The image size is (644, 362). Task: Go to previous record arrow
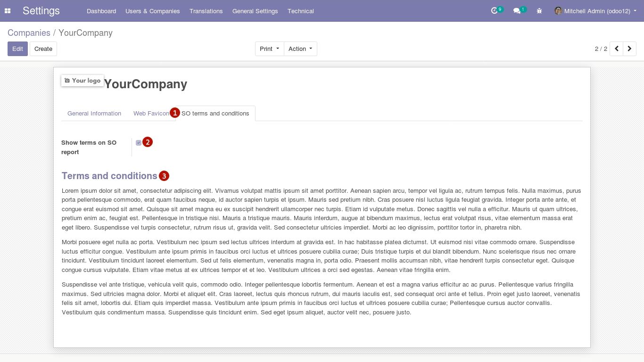pos(616,49)
